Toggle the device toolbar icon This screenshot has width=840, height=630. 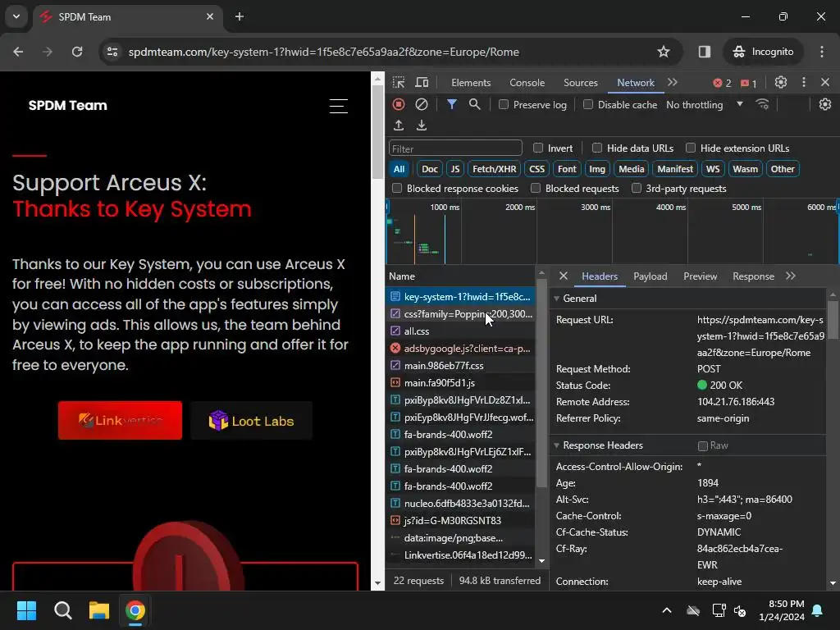pos(422,83)
